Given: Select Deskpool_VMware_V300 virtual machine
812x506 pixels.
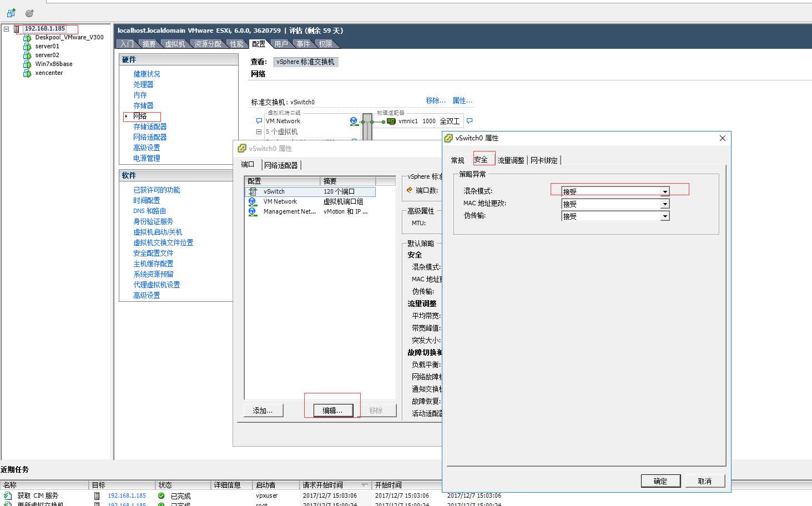Looking at the screenshot, I should point(69,37).
